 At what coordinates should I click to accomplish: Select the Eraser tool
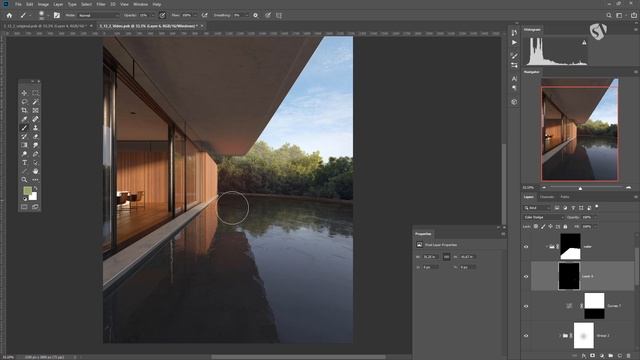(x=36, y=136)
